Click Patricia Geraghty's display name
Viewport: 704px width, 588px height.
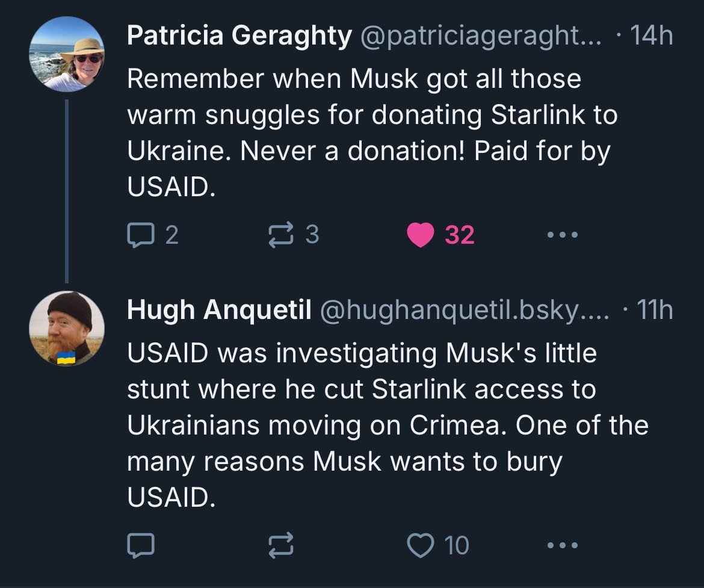[x=239, y=37]
